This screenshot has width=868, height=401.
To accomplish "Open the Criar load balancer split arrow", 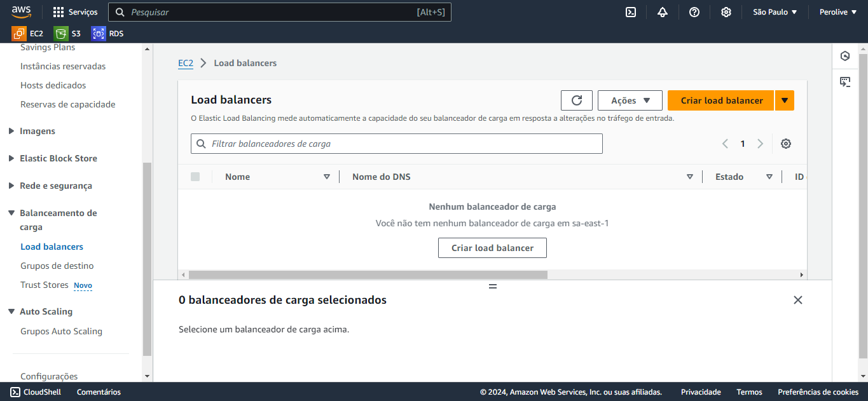I will click(785, 100).
